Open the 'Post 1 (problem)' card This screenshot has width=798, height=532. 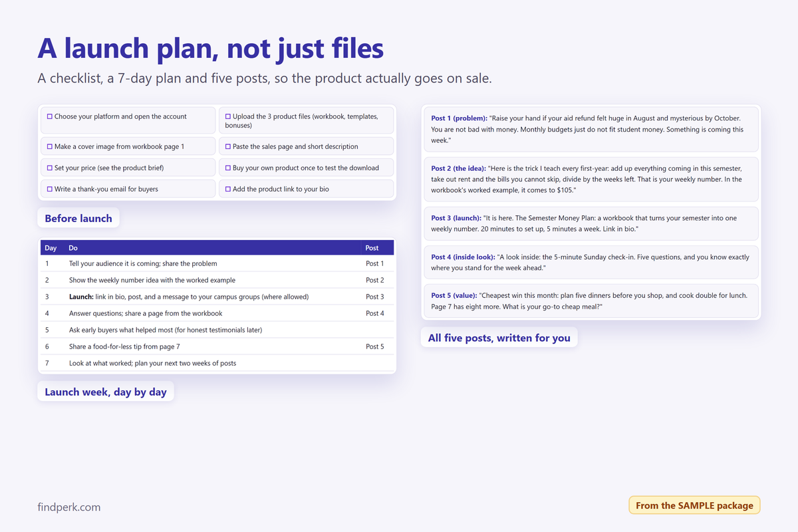pyautogui.click(x=591, y=129)
